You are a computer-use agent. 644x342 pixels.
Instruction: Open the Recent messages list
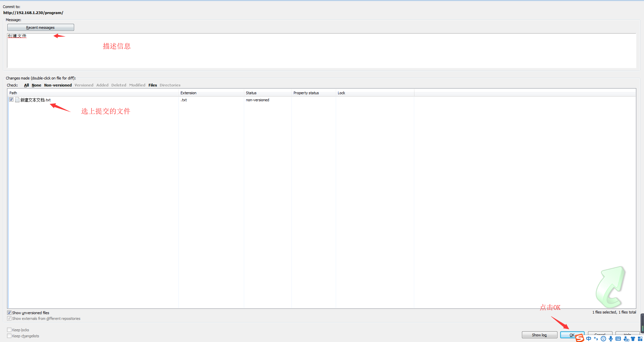(41, 27)
